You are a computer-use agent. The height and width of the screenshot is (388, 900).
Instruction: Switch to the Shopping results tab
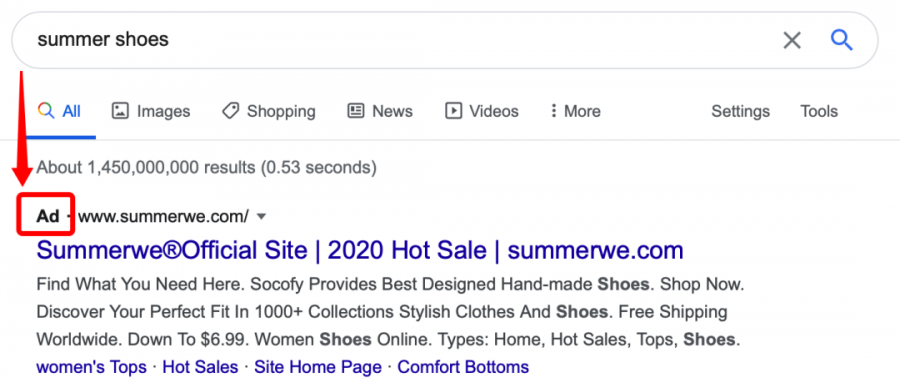tap(269, 111)
